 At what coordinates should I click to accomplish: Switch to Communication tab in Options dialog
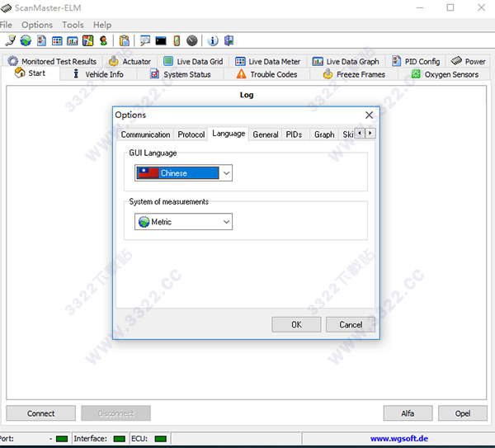coord(145,134)
